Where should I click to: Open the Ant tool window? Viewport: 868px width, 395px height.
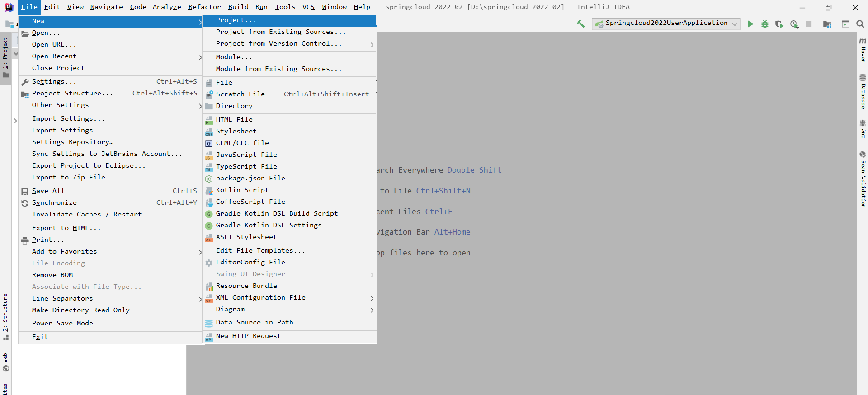[863, 129]
